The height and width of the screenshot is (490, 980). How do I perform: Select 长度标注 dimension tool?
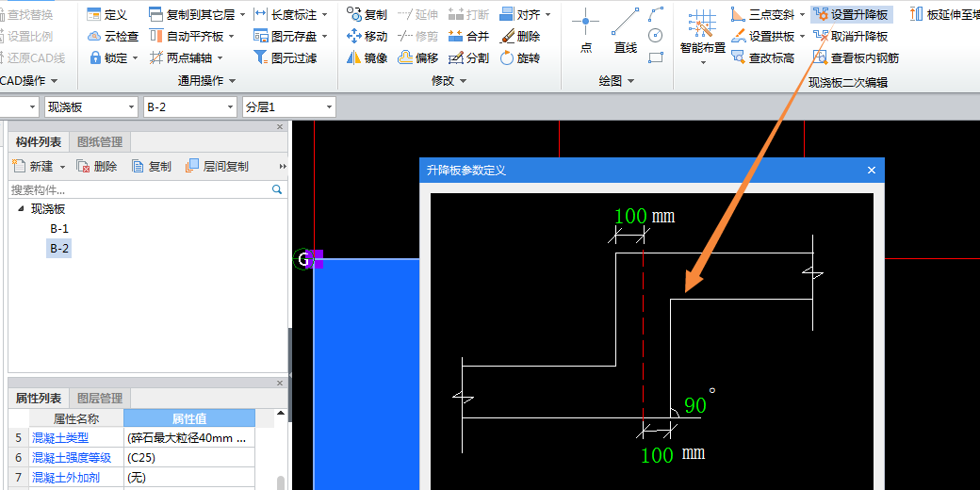290,14
